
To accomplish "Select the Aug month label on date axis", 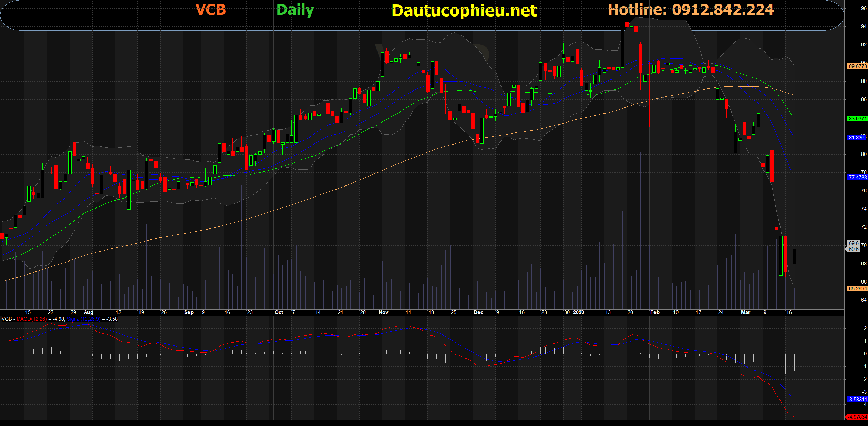I will click(x=89, y=312).
